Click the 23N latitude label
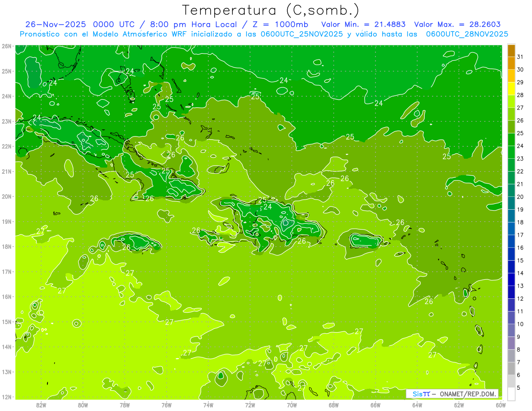The height and width of the screenshot is (411, 532). (7, 121)
